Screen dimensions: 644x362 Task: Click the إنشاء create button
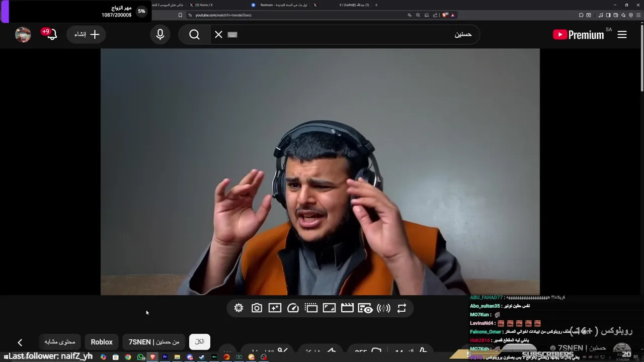tap(87, 35)
